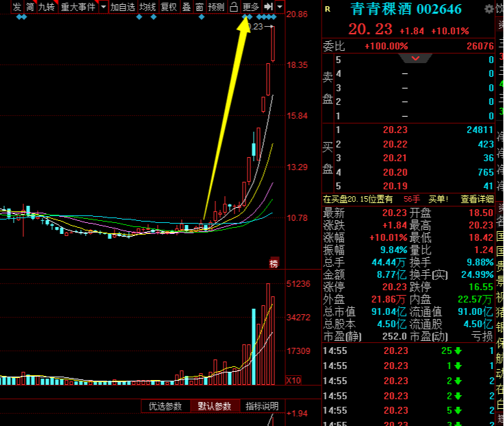Click the 金额 value 8.77亿

pyautogui.click(x=392, y=274)
